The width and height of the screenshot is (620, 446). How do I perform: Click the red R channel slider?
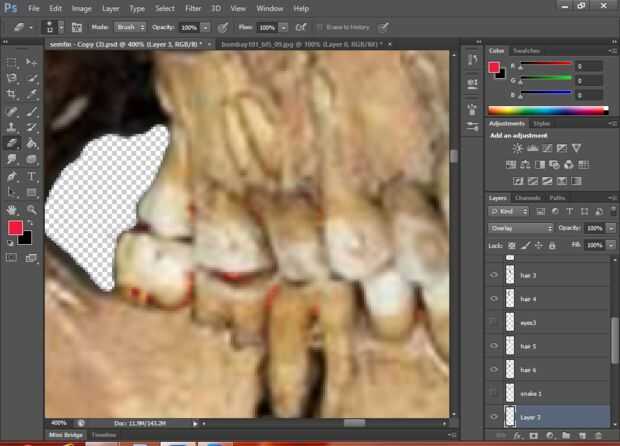(546, 63)
